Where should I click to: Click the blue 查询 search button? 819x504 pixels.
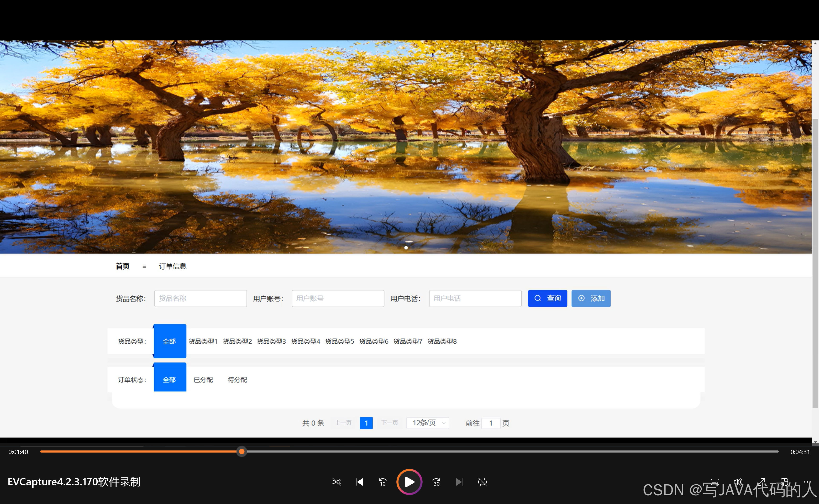(x=547, y=298)
